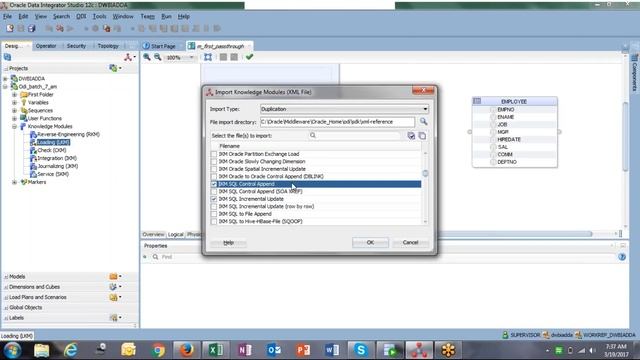Open the File menu
This screenshot has height=360, width=640.
[7, 16]
